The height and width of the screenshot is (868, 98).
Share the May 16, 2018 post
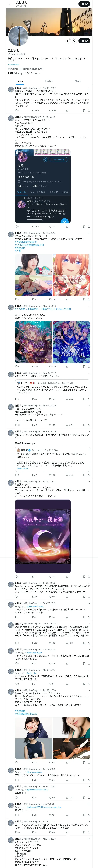[x=89, y=366]
